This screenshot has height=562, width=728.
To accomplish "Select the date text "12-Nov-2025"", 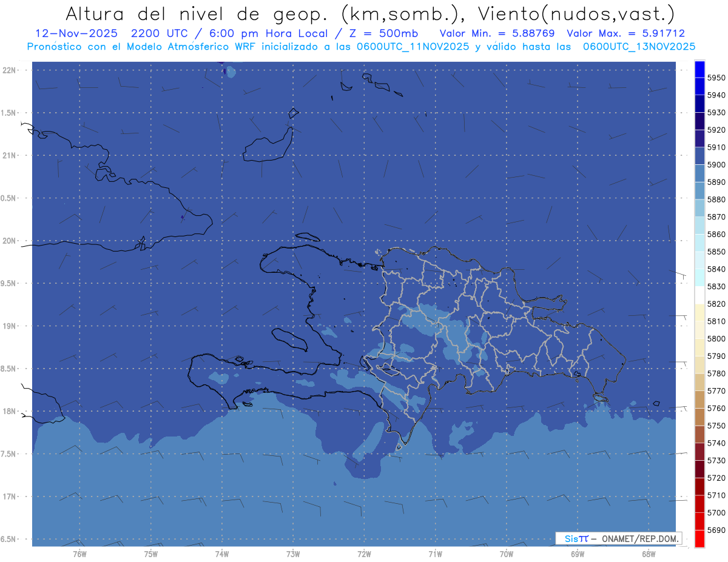I will point(76,33).
